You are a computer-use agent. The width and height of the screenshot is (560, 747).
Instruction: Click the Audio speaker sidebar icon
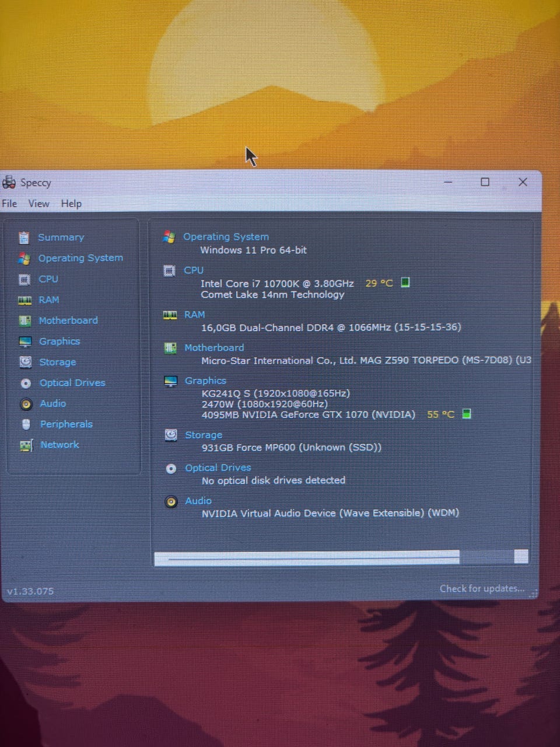coord(26,404)
